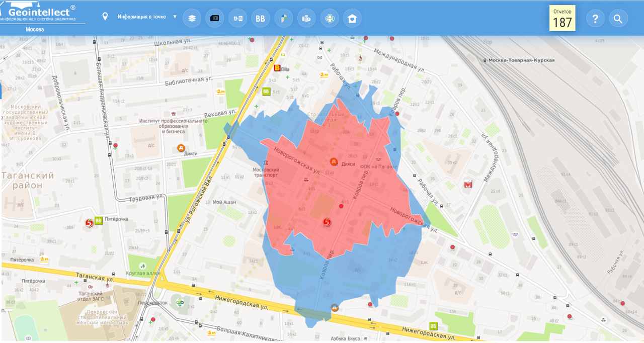644x343 pixels.
Task: Open the Отчетов 187 reports counter
Action: (x=562, y=19)
